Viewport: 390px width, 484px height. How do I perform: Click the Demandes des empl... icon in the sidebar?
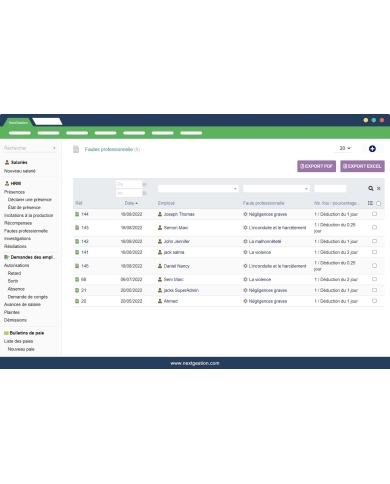pyautogui.click(x=6, y=257)
